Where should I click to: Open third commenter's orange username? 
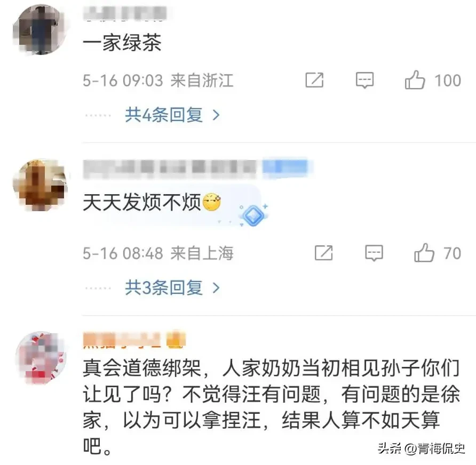tap(134, 340)
